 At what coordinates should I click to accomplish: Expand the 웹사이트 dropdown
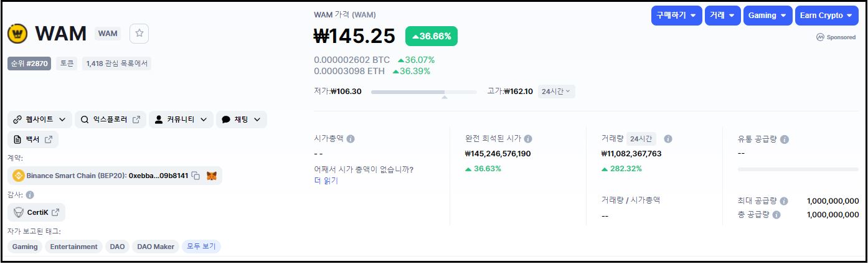tap(40, 120)
